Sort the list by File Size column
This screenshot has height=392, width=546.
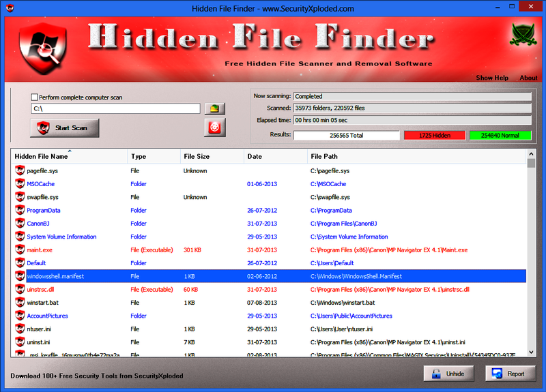pyautogui.click(x=212, y=157)
